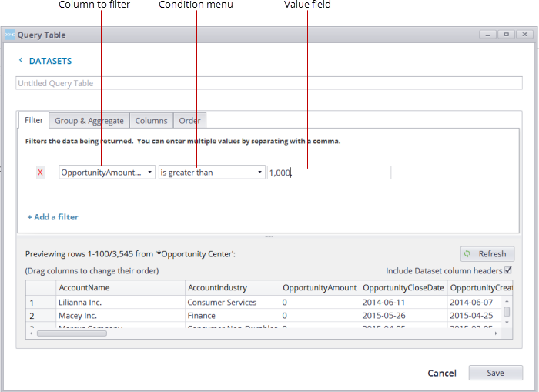The image size is (539, 392).
Task: Toggle Include Dataset column headers checkbox
Action: [508, 270]
